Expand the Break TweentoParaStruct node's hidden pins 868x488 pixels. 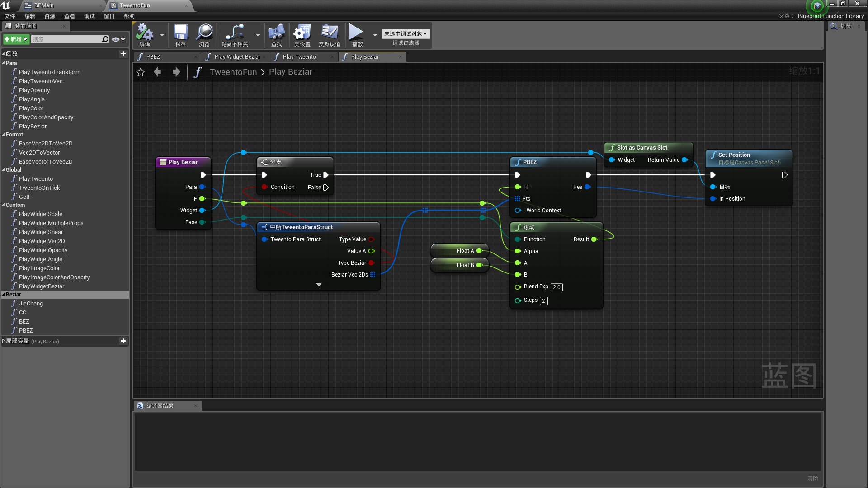point(319,285)
